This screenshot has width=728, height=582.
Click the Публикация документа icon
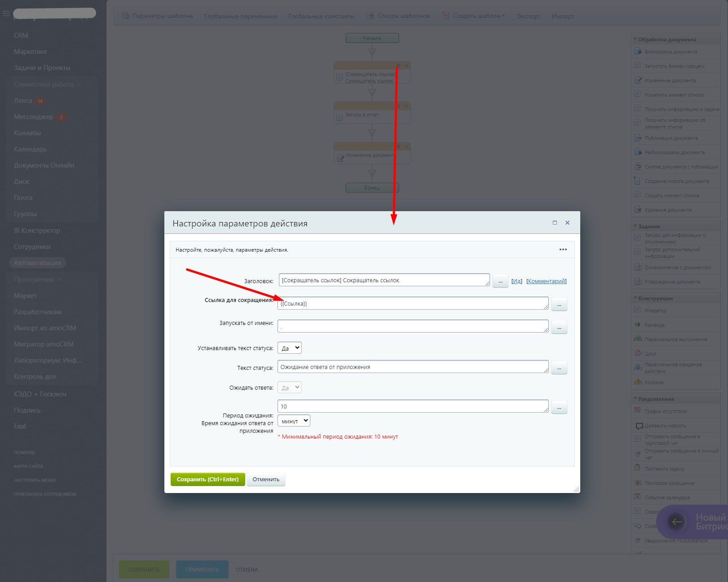638,138
